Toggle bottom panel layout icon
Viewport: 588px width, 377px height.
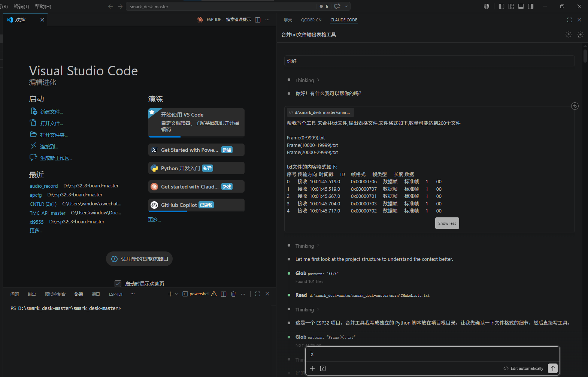tap(521, 6)
